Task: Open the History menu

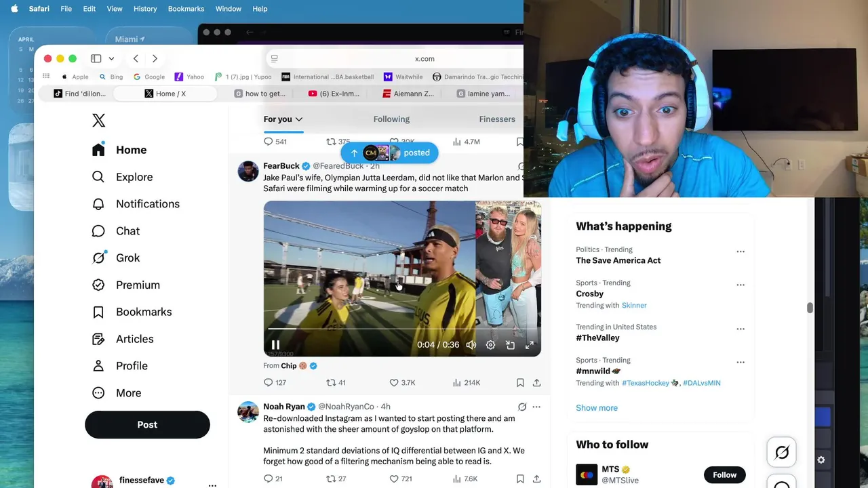Action: (145, 9)
